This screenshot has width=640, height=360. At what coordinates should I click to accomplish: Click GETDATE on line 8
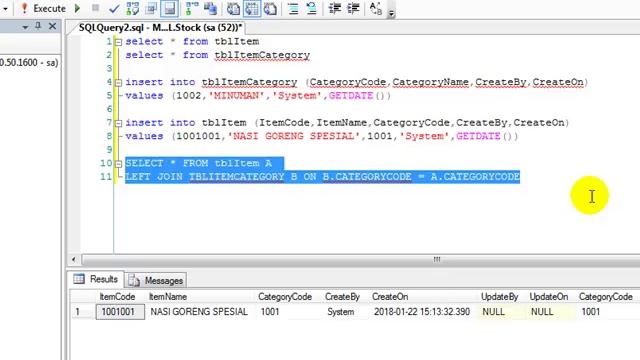(x=478, y=136)
